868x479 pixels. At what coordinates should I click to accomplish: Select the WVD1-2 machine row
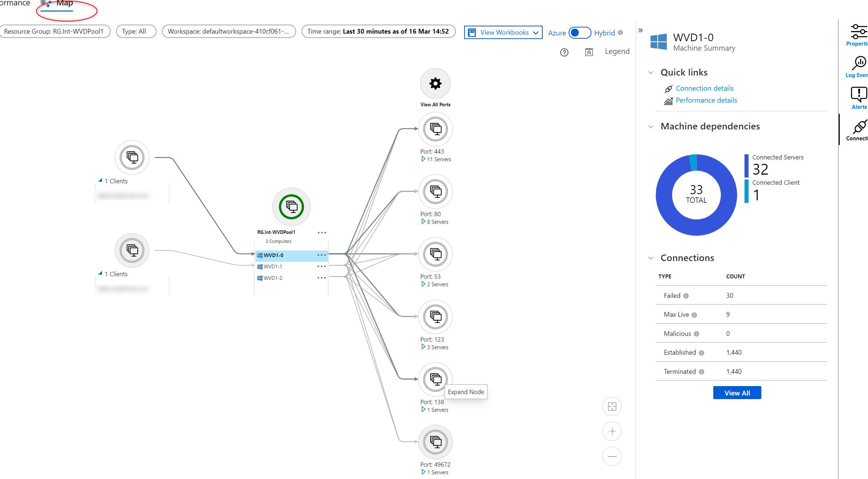[291, 278]
